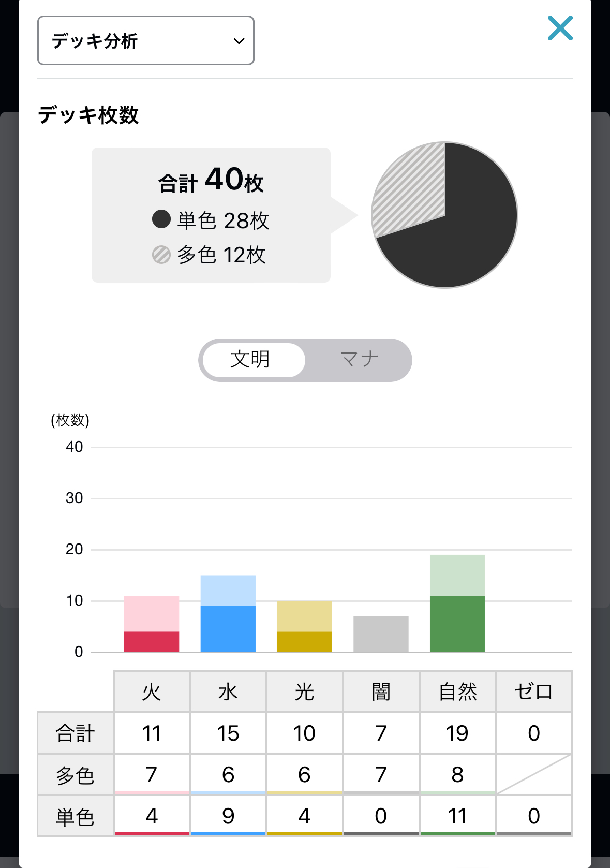Image resolution: width=610 pixels, height=868 pixels.
Task: Open the デッキ分析 dropdown menu
Action: pos(145,40)
